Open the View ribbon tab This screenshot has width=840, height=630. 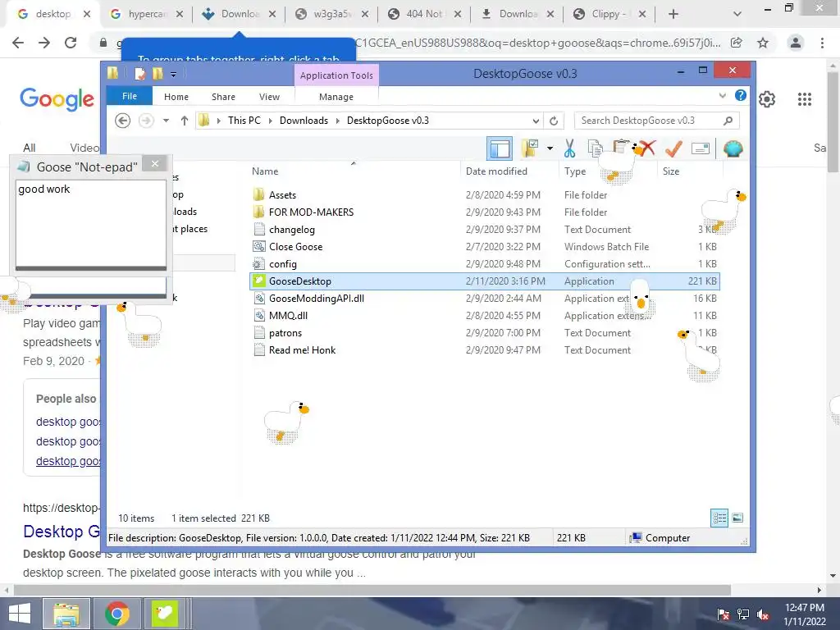[269, 97]
